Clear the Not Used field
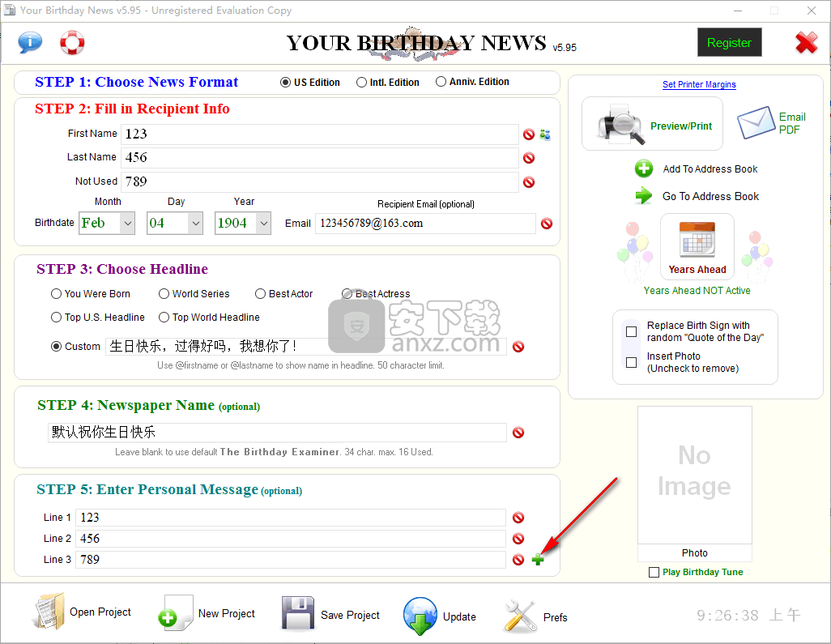 [528, 182]
